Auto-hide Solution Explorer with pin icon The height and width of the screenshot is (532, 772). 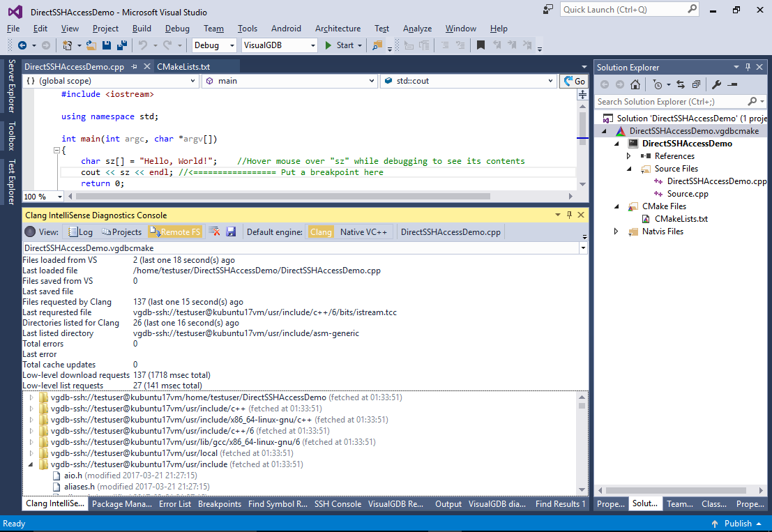coord(748,67)
